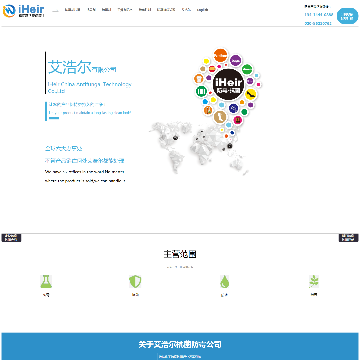Click the grey world map image
The image size is (360, 360).
[x=198, y=147]
